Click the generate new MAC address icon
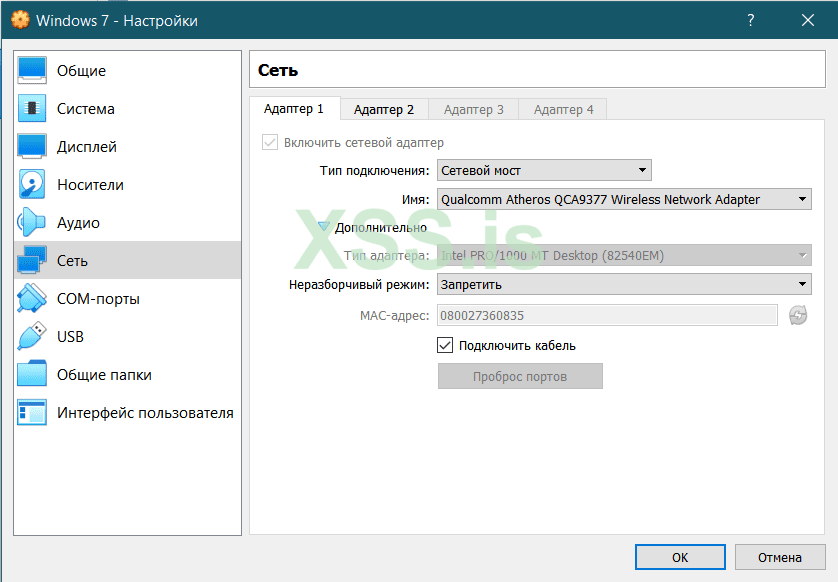838x582 pixels. pyautogui.click(x=797, y=316)
